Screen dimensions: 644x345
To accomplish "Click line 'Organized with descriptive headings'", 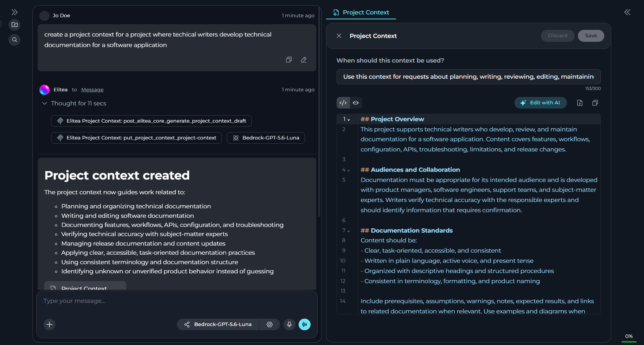I will pos(457,271).
